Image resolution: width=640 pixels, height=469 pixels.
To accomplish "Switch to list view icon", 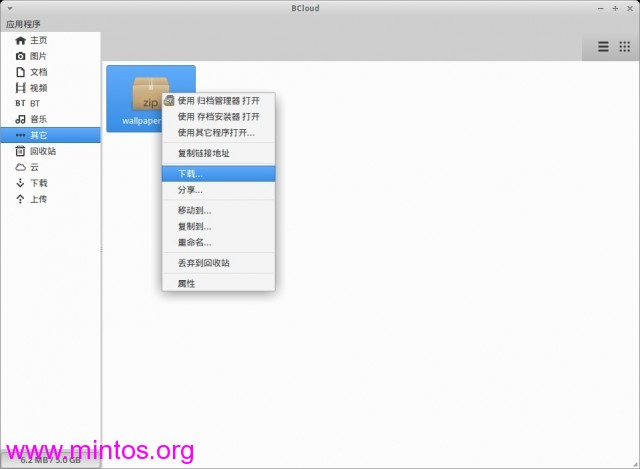I will pyautogui.click(x=603, y=47).
